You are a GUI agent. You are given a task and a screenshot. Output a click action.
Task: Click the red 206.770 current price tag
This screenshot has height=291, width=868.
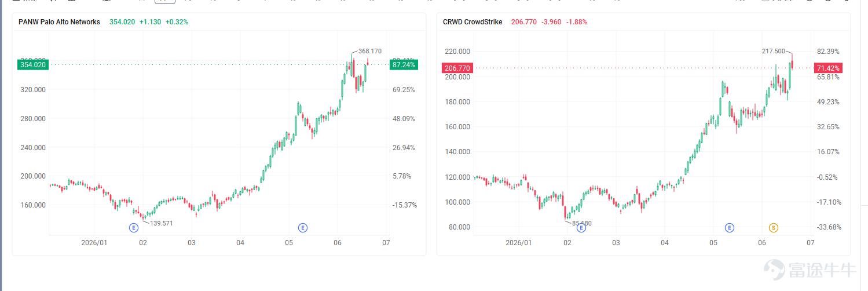[457, 68]
